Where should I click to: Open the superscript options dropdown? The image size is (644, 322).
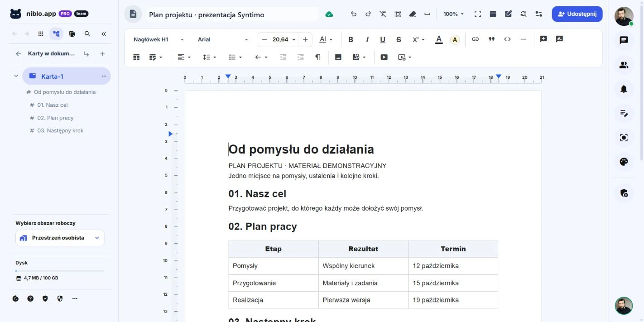(x=418, y=39)
